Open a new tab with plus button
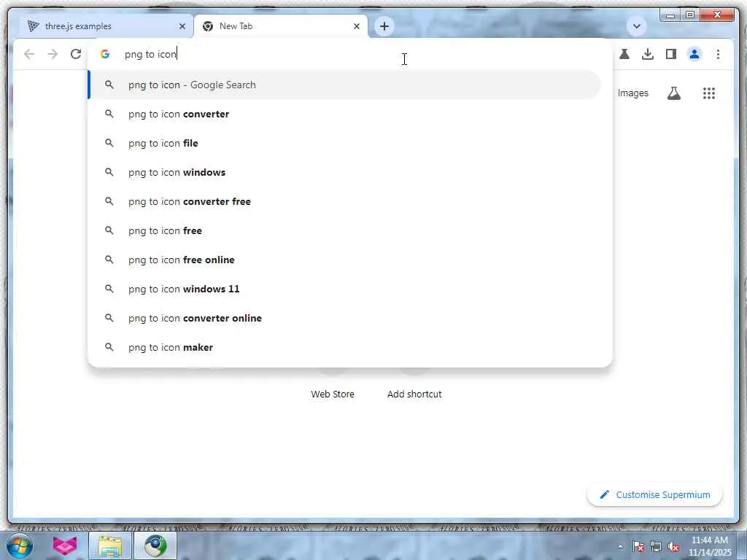The height and width of the screenshot is (560, 747). 384,26
